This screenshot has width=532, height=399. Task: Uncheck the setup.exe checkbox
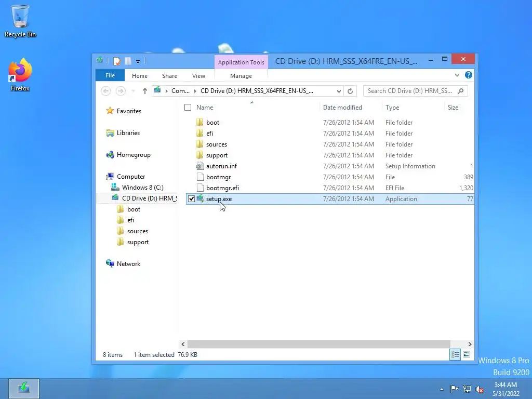[191, 199]
